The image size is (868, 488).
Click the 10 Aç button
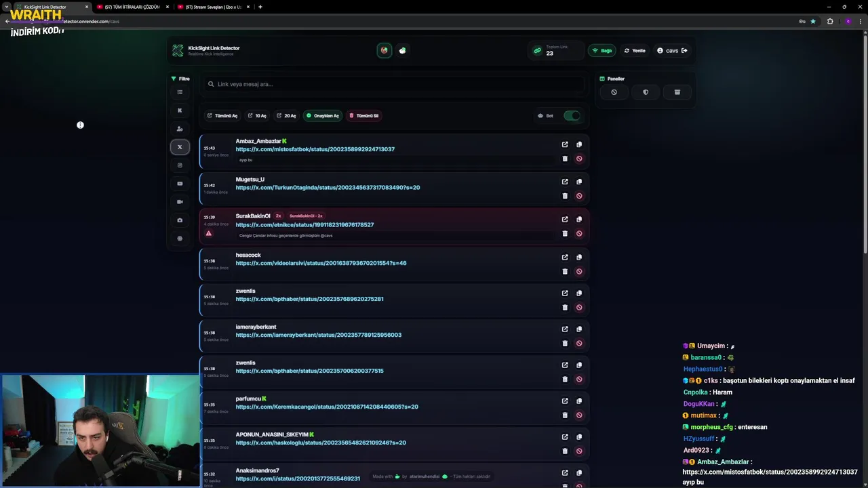(257, 115)
